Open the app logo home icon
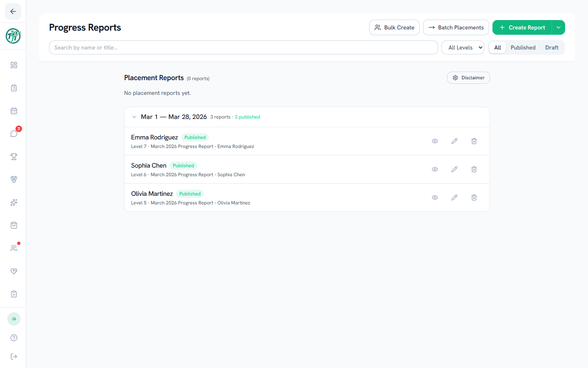Screen dimensions: 588x368 13,36
